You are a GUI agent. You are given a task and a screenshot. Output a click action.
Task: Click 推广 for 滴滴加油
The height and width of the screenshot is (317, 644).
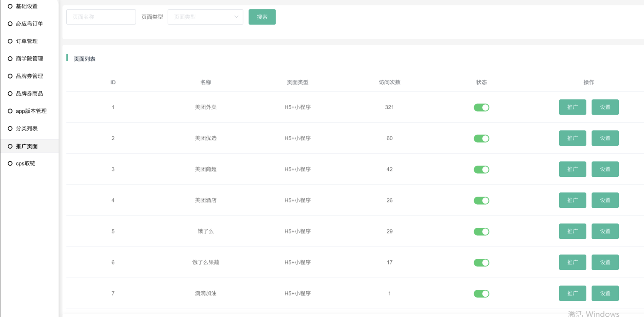click(572, 293)
